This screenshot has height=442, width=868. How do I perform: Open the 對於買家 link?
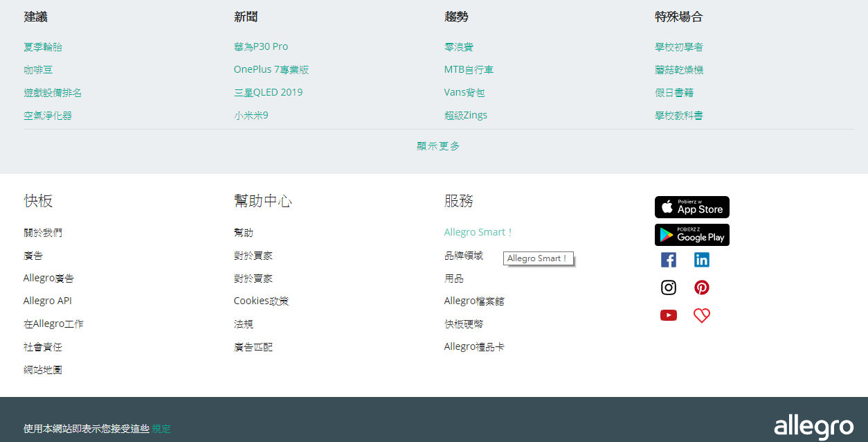point(253,256)
